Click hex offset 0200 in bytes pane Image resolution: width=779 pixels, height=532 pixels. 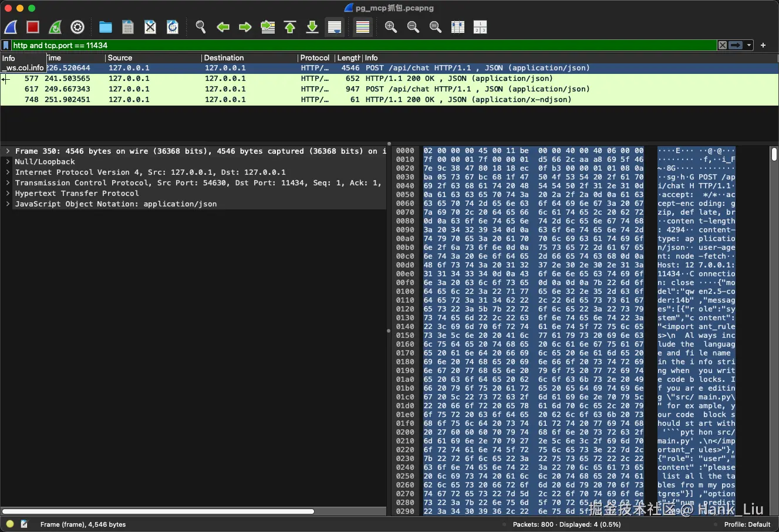point(405,432)
